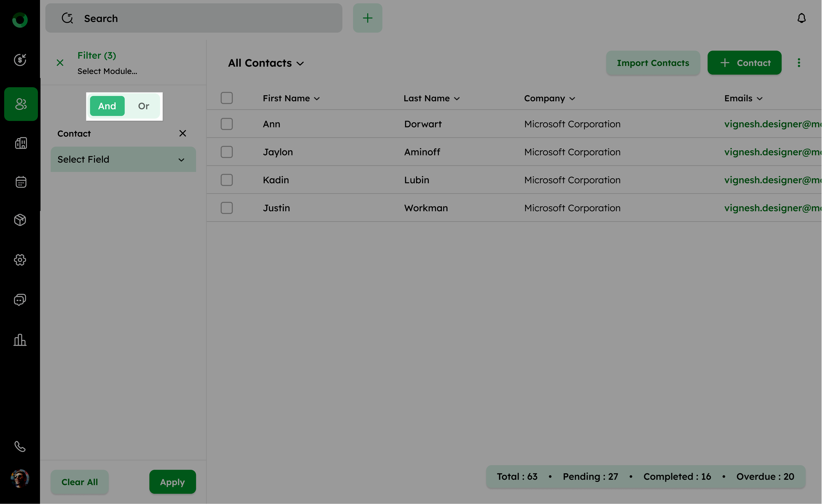Screen dimensions: 822x504
Task: Click the Apply filter button
Action: coord(172,482)
